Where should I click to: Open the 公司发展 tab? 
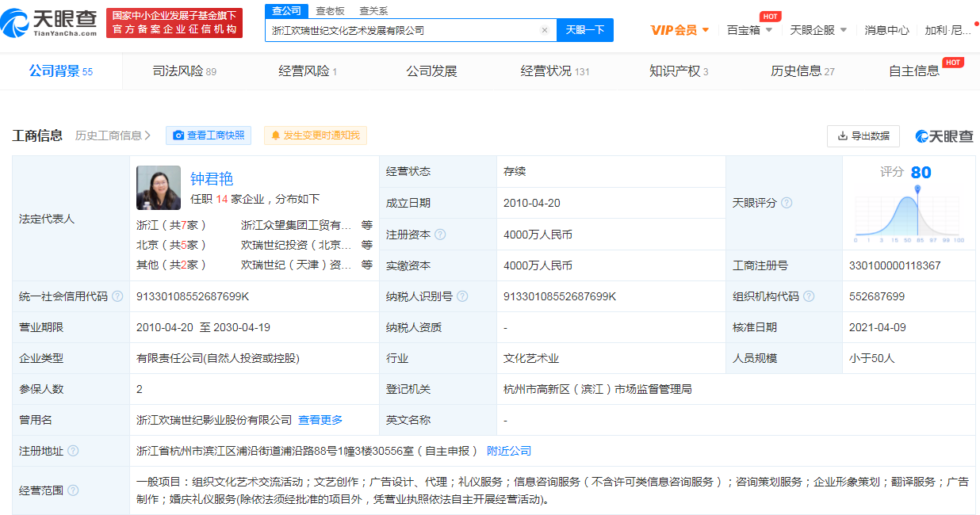coord(431,71)
